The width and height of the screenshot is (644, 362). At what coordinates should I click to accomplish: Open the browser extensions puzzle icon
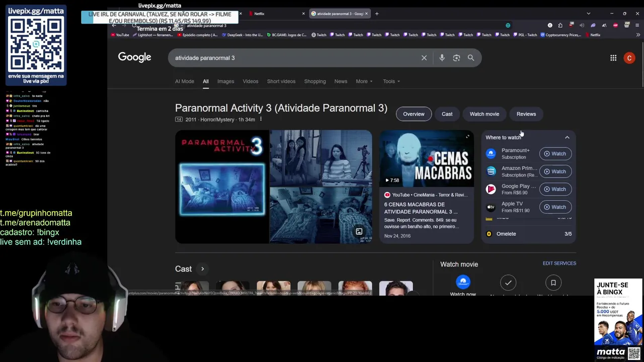tap(560, 25)
